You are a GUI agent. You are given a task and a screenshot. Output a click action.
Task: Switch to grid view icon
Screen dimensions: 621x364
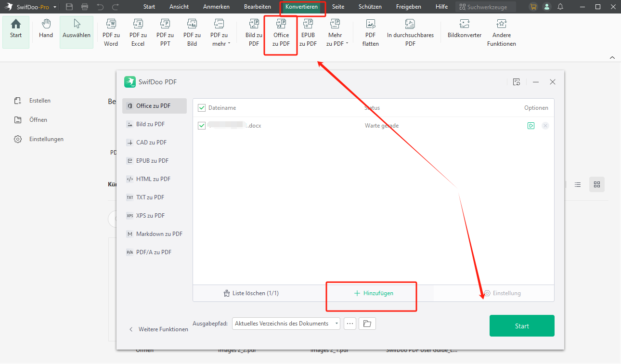tap(597, 184)
